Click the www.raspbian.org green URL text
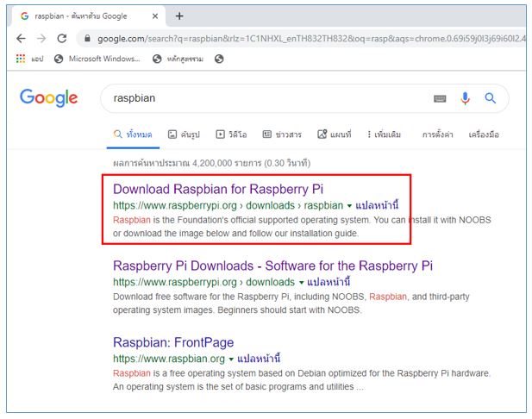The image size is (532, 419). coord(169,359)
